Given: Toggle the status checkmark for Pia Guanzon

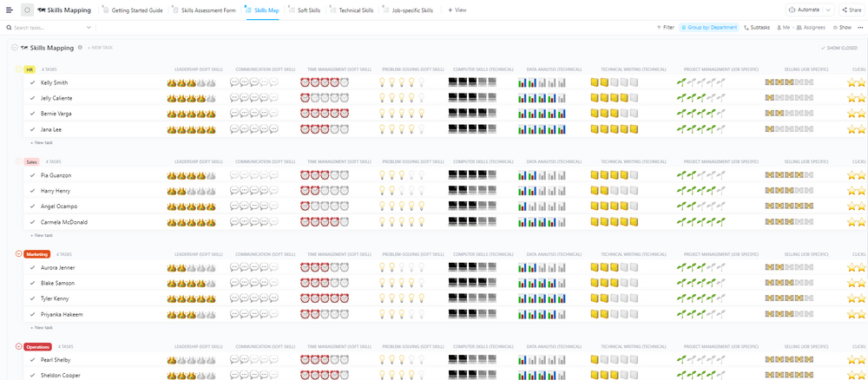Looking at the screenshot, I should [x=33, y=174].
